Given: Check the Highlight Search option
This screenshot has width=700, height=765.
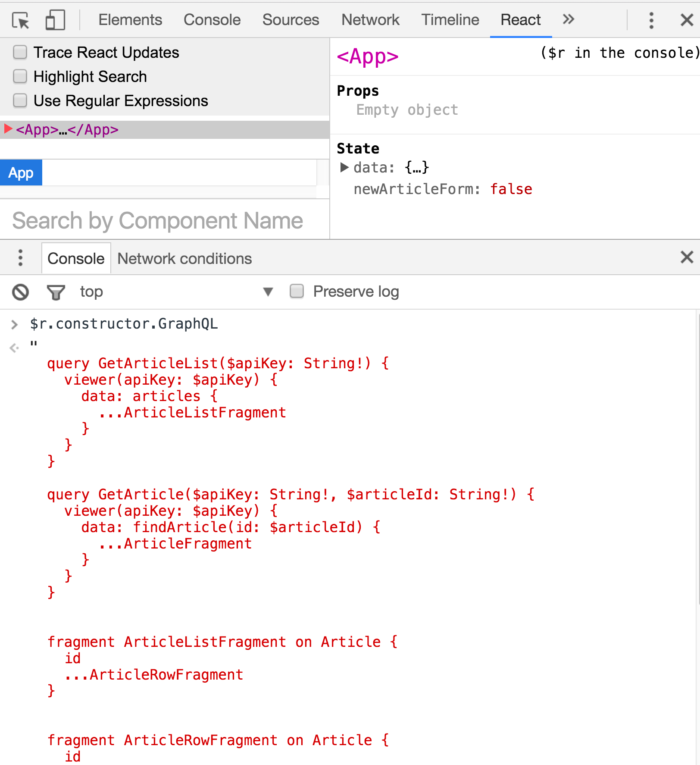Looking at the screenshot, I should pos(20,76).
